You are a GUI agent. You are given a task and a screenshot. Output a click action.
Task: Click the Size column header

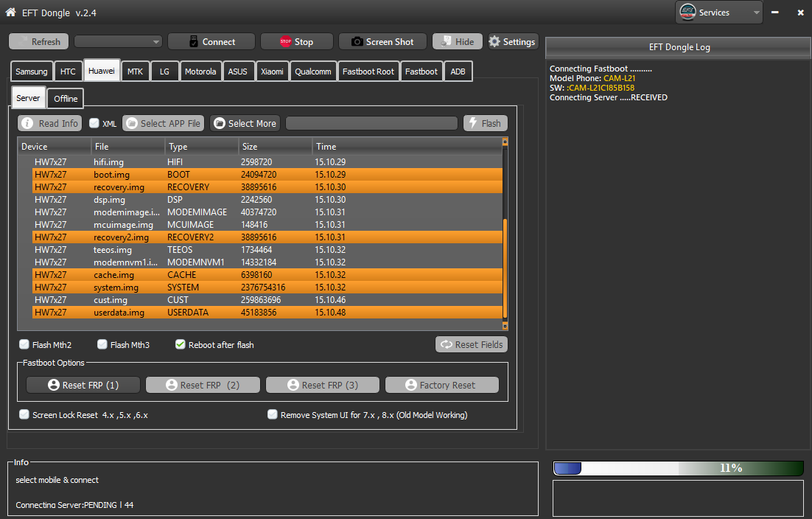[x=276, y=146]
